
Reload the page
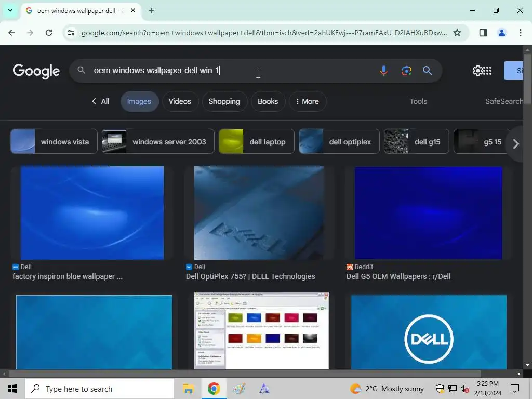tap(49, 33)
